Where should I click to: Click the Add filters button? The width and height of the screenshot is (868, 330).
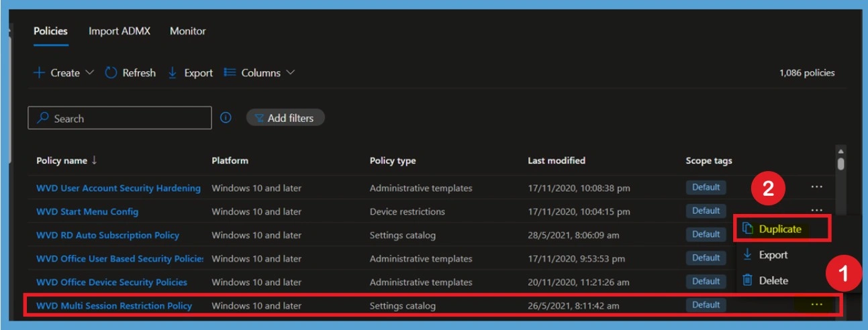[x=285, y=118]
